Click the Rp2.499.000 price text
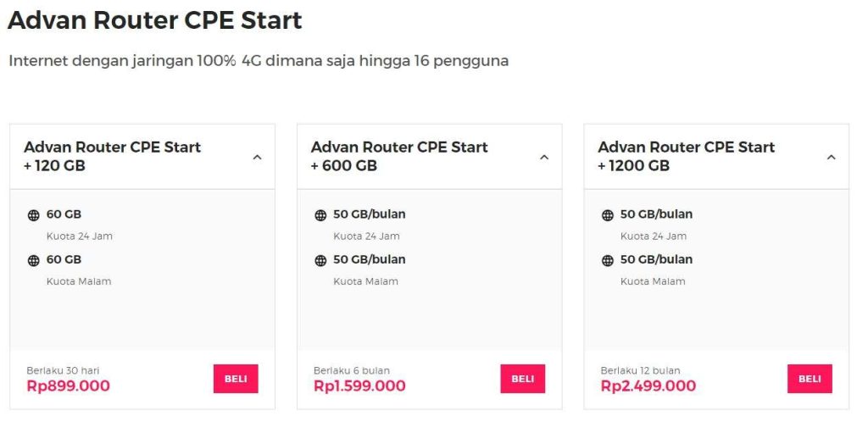This screenshot has height=433, width=868. (x=648, y=386)
